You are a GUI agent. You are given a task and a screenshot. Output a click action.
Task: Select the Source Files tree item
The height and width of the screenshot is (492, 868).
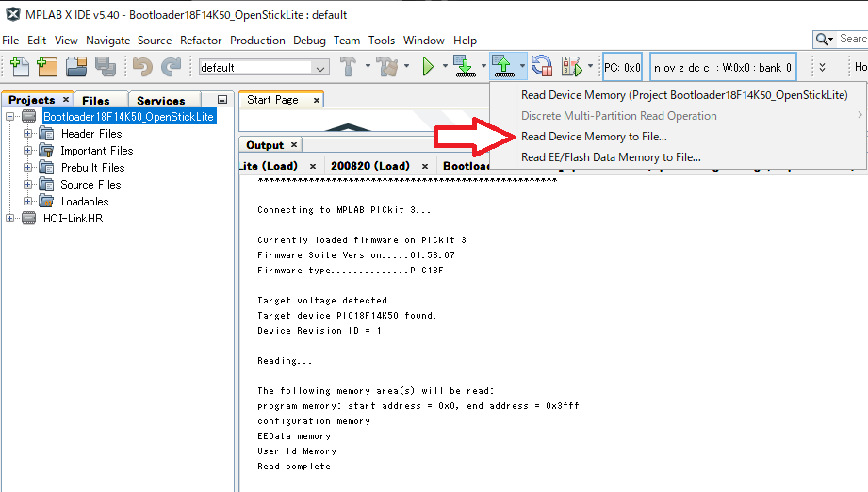90,185
